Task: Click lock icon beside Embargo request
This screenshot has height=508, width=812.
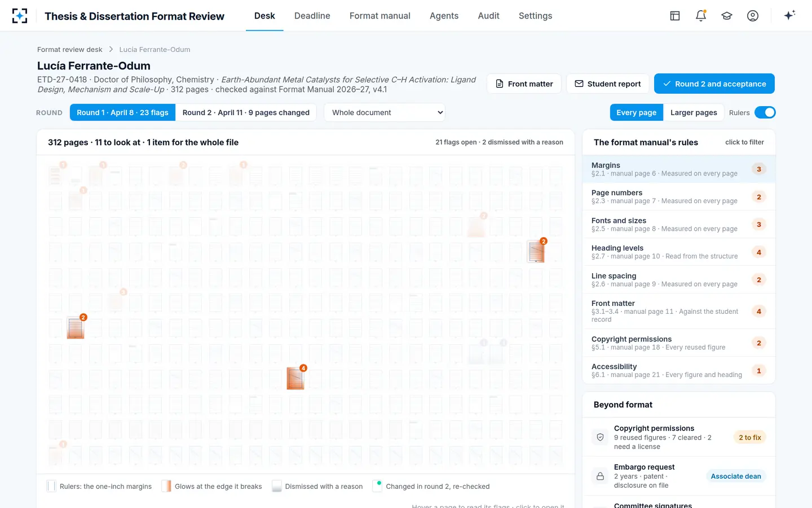Action: tap(600, 476)
